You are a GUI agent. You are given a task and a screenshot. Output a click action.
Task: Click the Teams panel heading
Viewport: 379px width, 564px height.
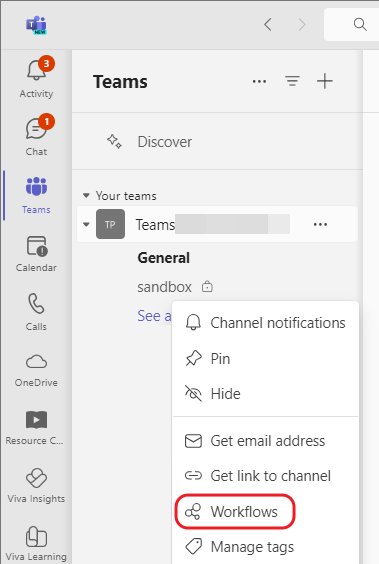120,82
